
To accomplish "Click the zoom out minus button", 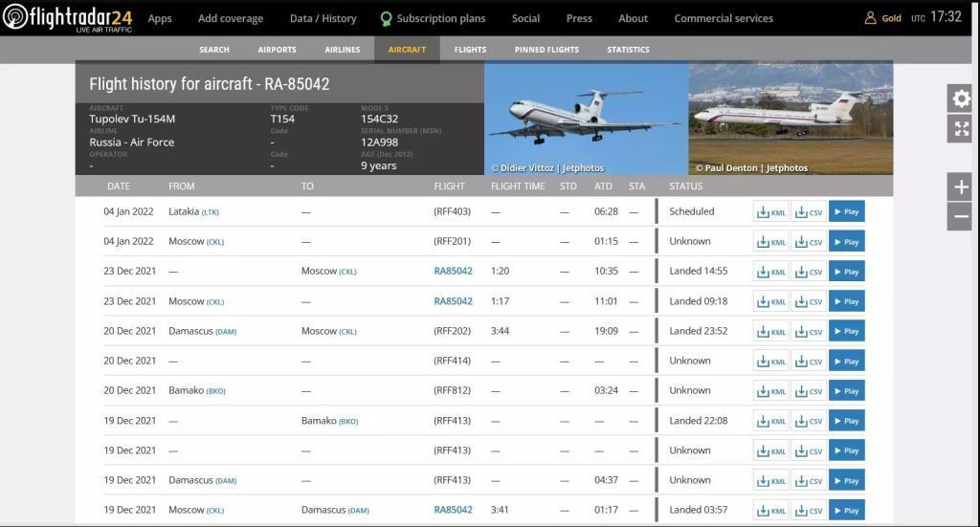I will (x=960, y=217).
